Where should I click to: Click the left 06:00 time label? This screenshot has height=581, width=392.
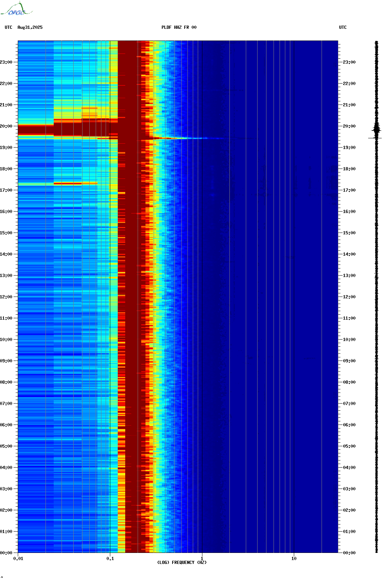tap(6, 425)
